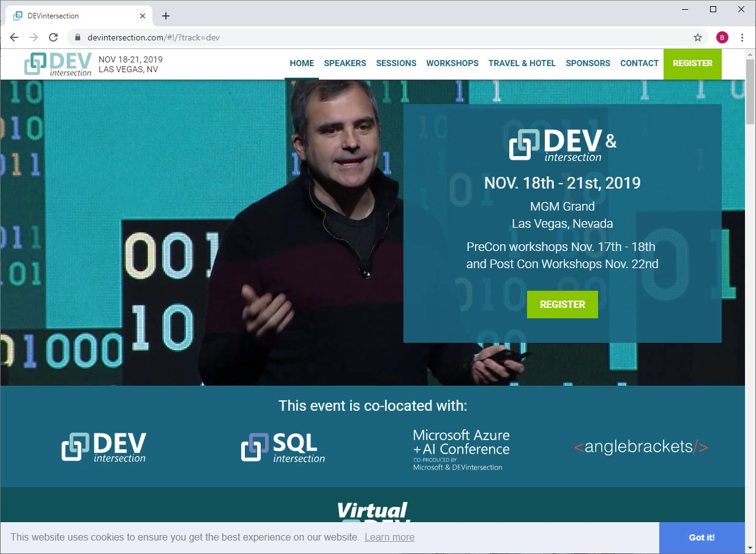
Task: Click the PreCon workshops Nov. 17th - 18th text
Action: 561,247
